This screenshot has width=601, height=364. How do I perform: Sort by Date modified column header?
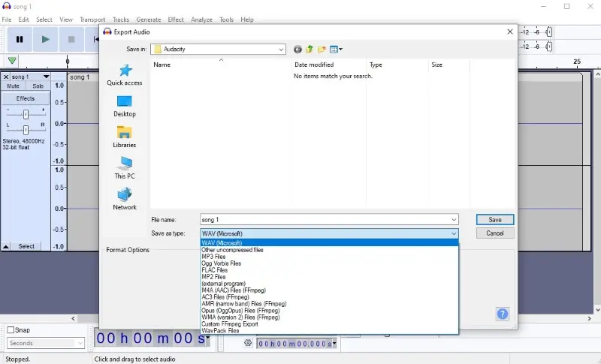(329, 65)
